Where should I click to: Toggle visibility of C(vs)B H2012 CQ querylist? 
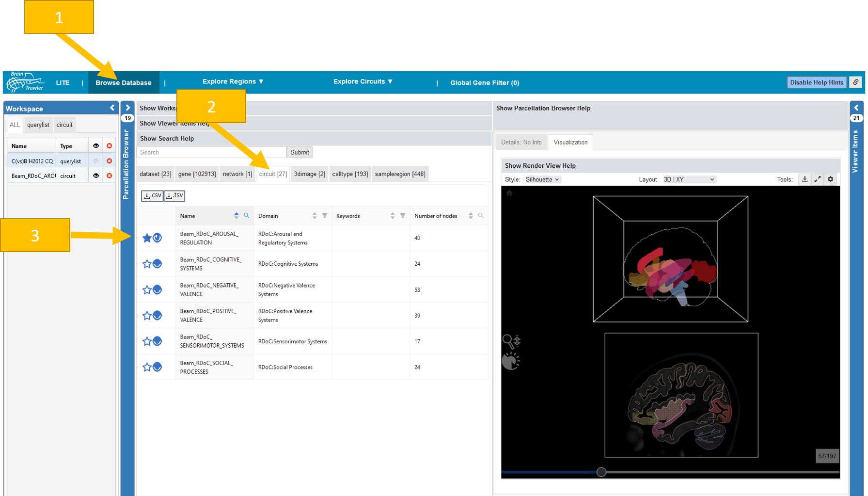coord(96,161)
